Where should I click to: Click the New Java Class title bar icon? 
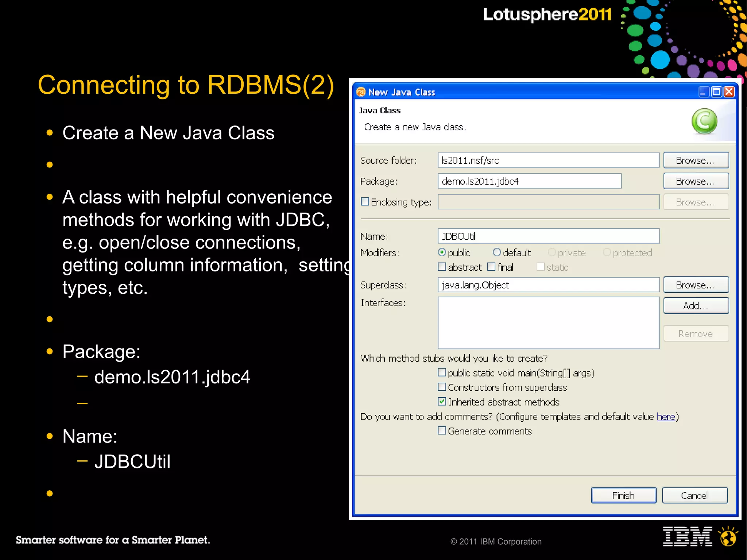[361, 92]
